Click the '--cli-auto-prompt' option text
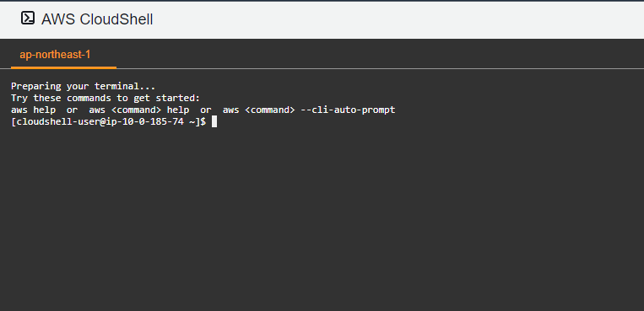 (x=348, y=110)
